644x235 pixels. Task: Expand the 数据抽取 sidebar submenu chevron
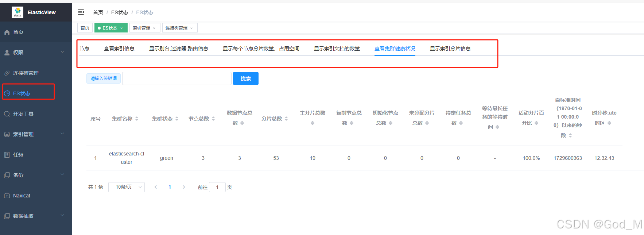point(62,216)
